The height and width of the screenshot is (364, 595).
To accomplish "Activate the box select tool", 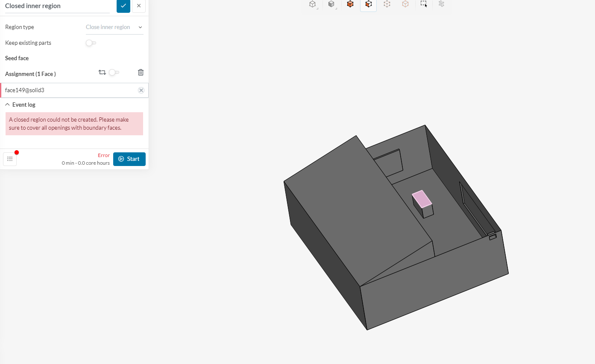I will [423, 4].
